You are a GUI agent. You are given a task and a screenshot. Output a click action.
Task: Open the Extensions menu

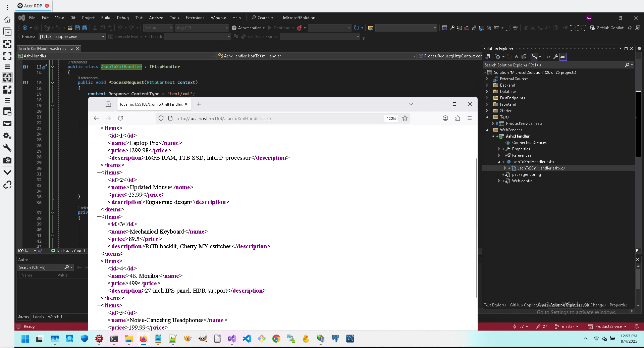click(x=195, y=18)
